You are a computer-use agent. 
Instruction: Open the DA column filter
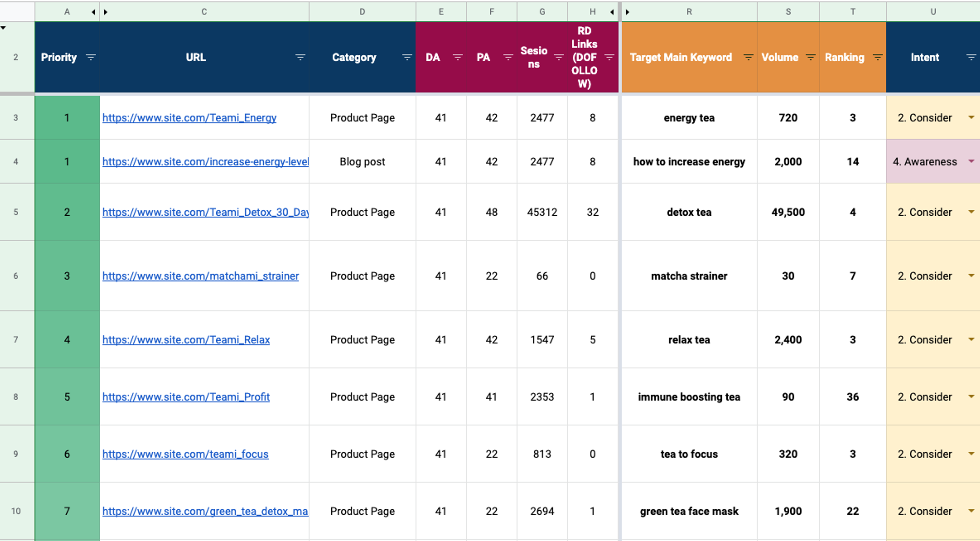point(457,58)
